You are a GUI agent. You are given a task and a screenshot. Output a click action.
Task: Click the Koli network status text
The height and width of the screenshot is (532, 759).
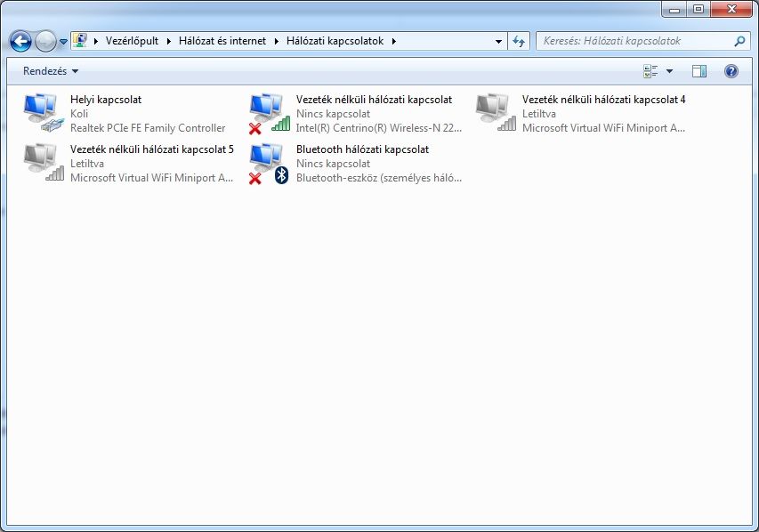coord(79,114)
